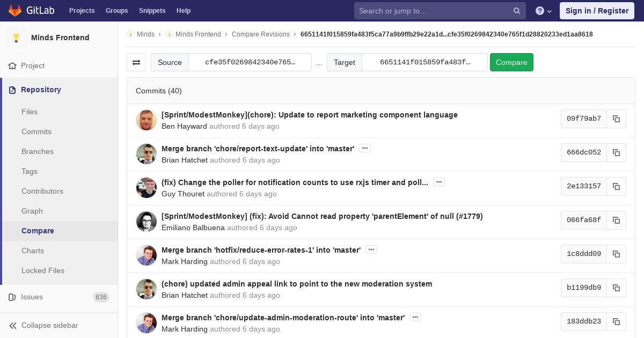Go to Branches in Repository sidebar
This screenshot has width=644, height=338.
point(38,151)
